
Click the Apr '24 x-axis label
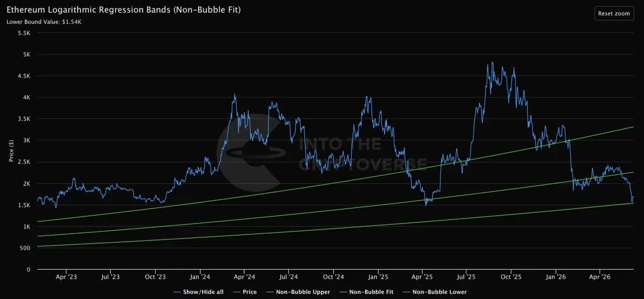pos(244,278)
